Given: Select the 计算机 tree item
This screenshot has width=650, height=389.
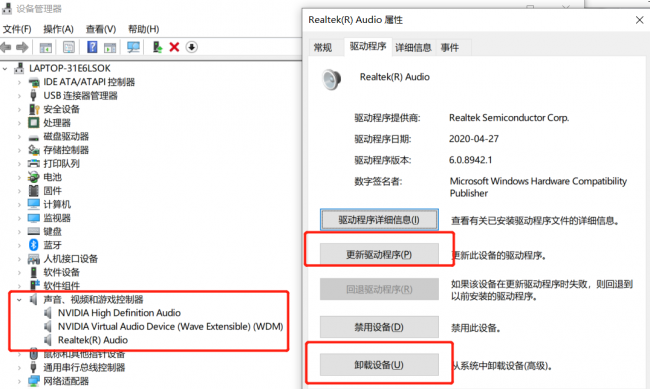Looking at the screenshot, I should (x=57, y=204).
